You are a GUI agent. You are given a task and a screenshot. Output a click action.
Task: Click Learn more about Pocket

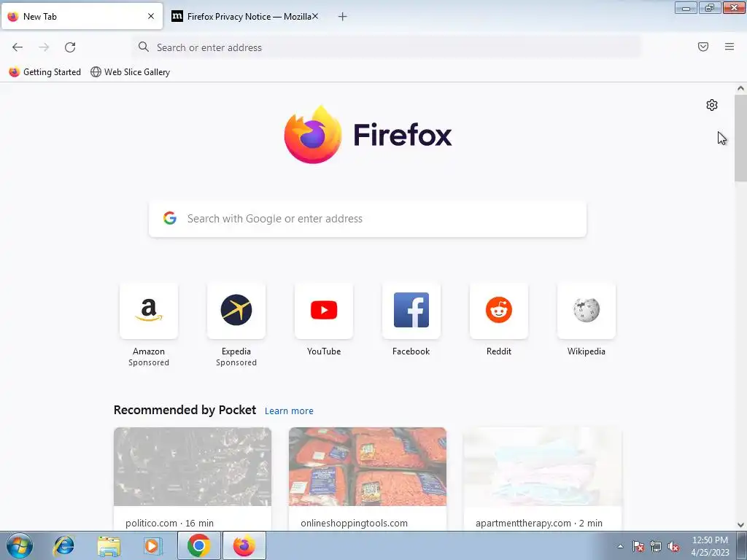289,411
